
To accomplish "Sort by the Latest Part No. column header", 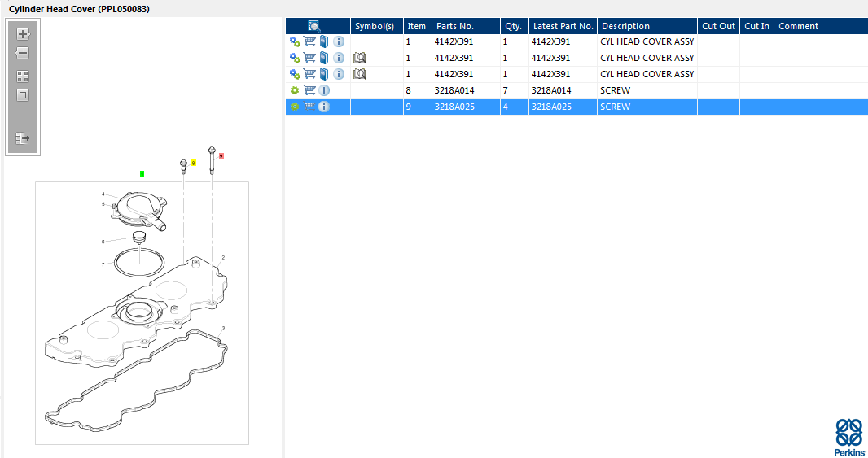I will pos(563,26).
